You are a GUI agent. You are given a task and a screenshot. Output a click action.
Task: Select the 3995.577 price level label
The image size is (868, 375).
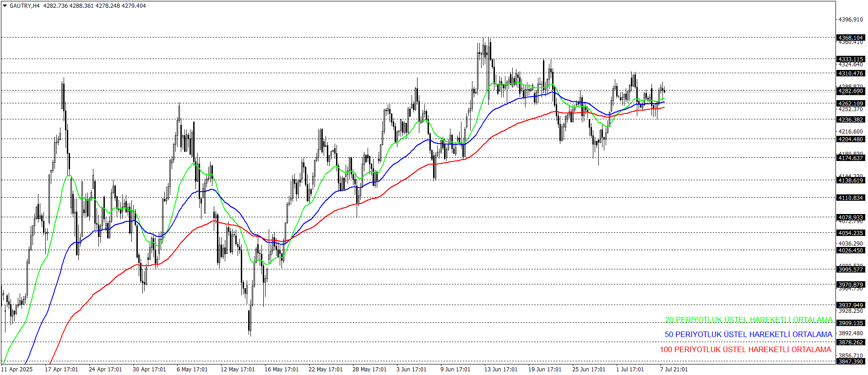pos(851,269)
